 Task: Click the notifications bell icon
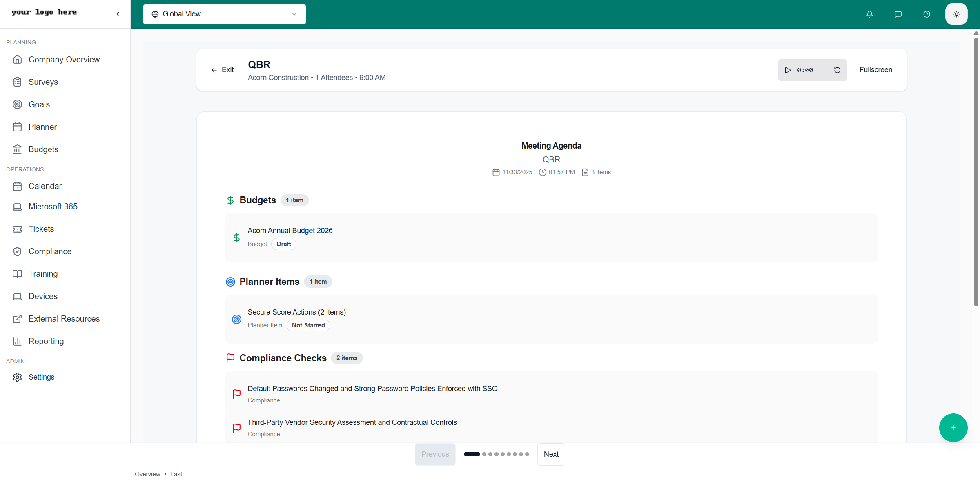pyautogui.click(x=869, y=14)
